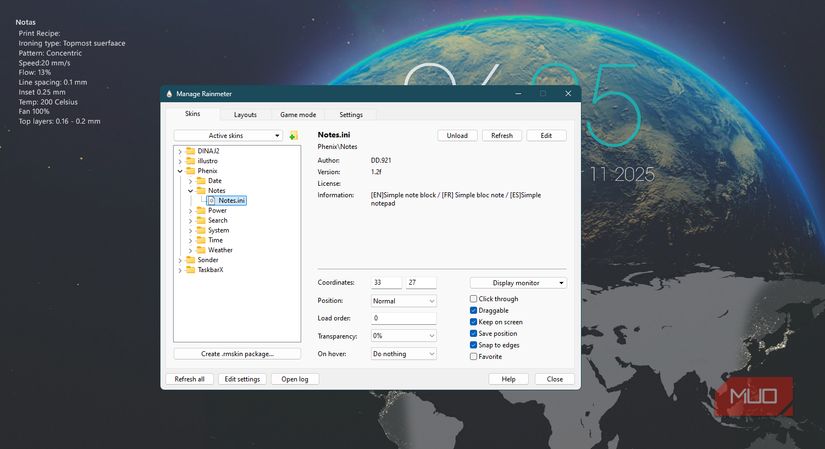Click the DINAJ2 folder icon
Image resolution: width=825 pixels, height=449 pixels.
click(x=190, y=151)
